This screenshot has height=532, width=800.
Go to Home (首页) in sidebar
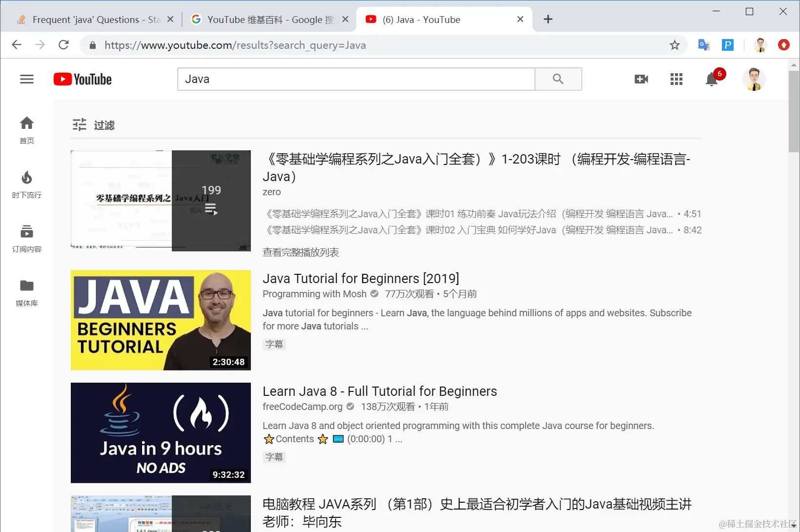[27, 130]
